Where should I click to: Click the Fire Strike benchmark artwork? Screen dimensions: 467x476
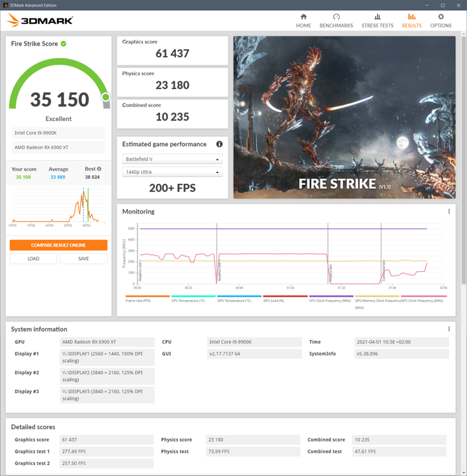pos(344,117)
